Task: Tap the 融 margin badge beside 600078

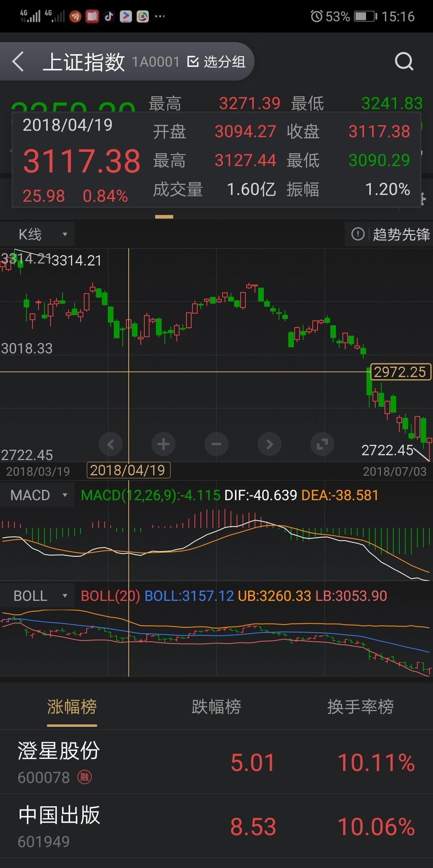Action: coord(84,777)
